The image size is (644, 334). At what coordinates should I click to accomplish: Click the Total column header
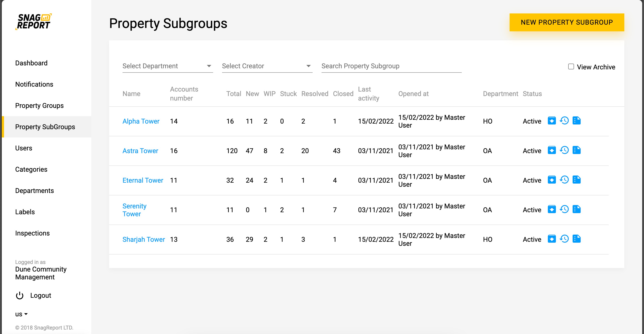tap(233, 94)
